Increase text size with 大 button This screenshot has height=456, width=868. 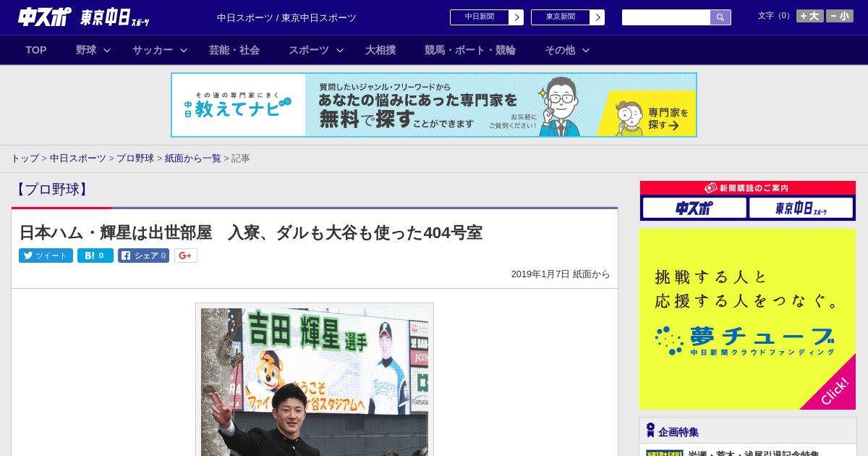[810, 16]
